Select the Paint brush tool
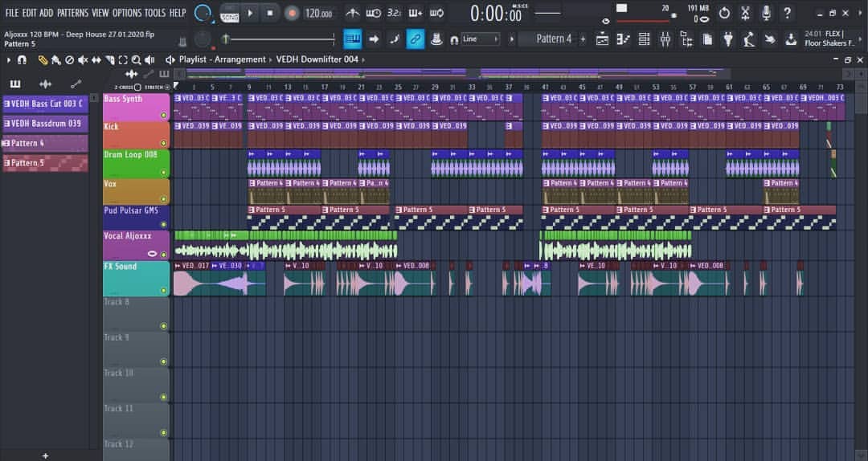Image resolution: width=868 pixels, height=461 pixels. point(56,59)
